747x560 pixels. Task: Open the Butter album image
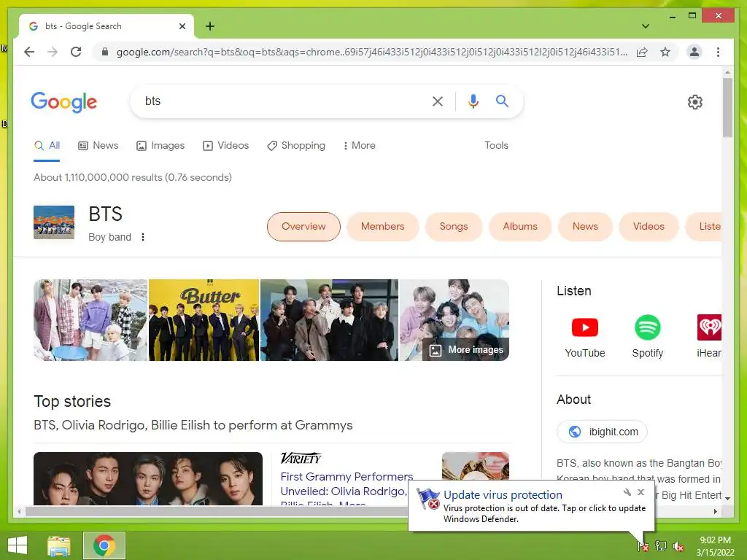point(204,320)
